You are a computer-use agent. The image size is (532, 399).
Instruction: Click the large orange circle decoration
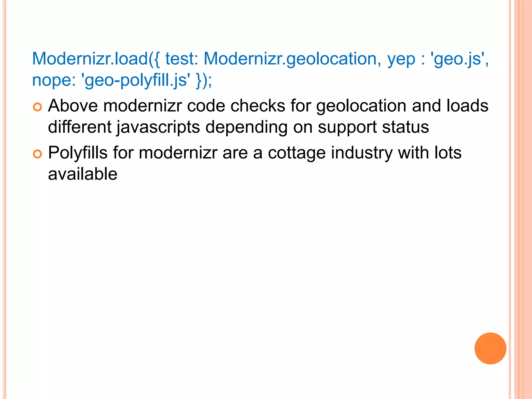pyautogui.click(x=490, y=348)
